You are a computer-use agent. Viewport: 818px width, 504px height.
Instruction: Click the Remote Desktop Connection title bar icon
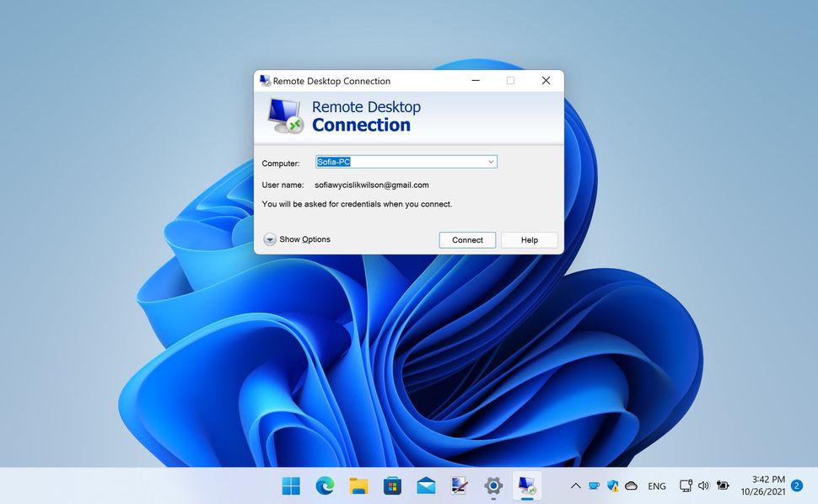(263, 80)
